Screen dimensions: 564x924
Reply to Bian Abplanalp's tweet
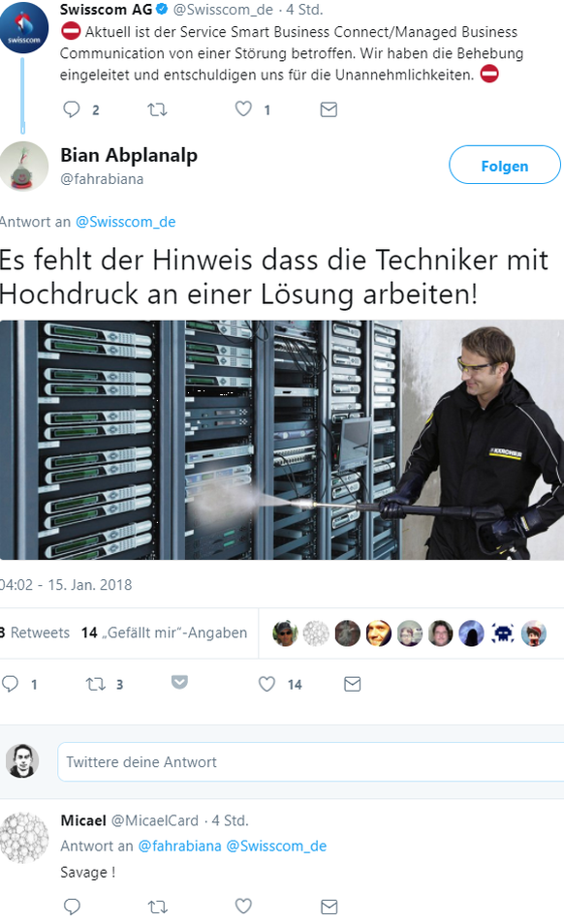[x=11, y=684]
